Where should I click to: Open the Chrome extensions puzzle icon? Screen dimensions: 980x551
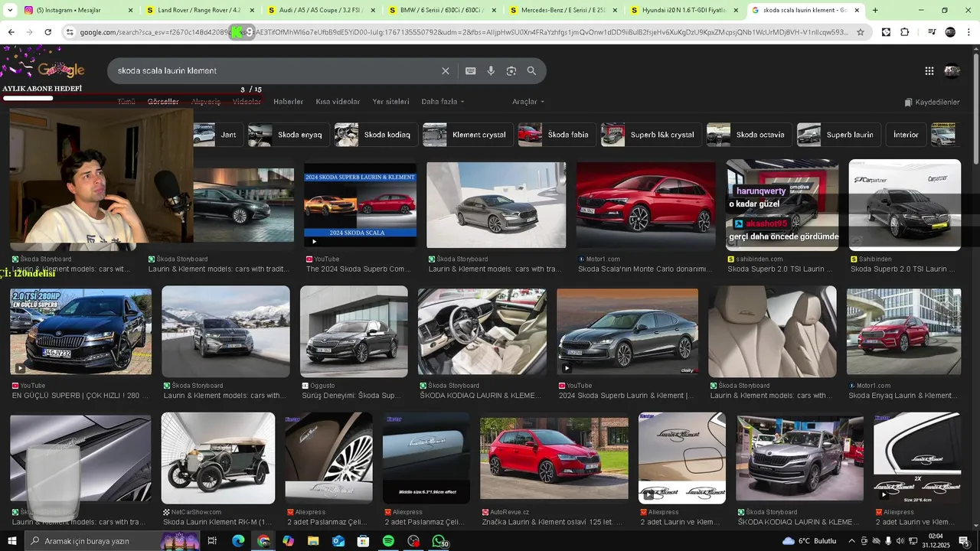[x=905, y=32]
